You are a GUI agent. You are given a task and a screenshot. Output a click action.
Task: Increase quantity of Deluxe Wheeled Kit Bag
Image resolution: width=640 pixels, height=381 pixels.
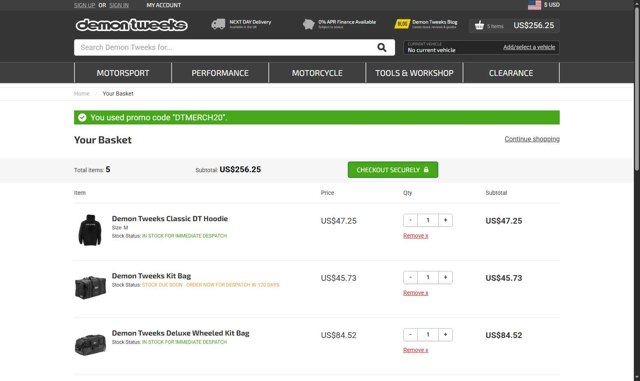pyautogui.click(x=445, y=335)
